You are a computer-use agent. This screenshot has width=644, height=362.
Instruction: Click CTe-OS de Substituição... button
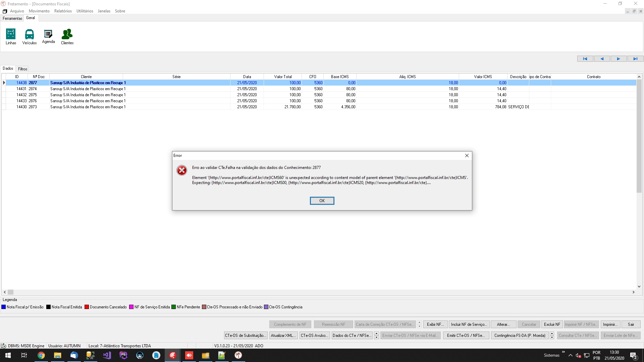[x=246, y=335]
